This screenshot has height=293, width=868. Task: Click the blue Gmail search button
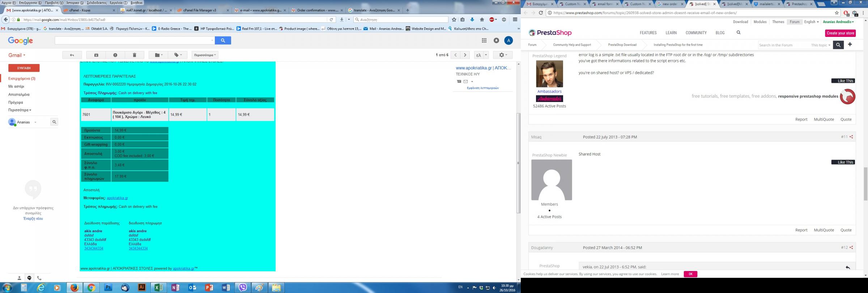pyautogui.click(x=223, y=41)
